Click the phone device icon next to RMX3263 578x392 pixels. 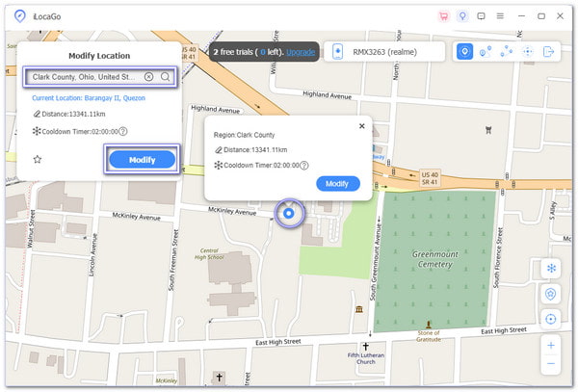click(x=337, y=52)
